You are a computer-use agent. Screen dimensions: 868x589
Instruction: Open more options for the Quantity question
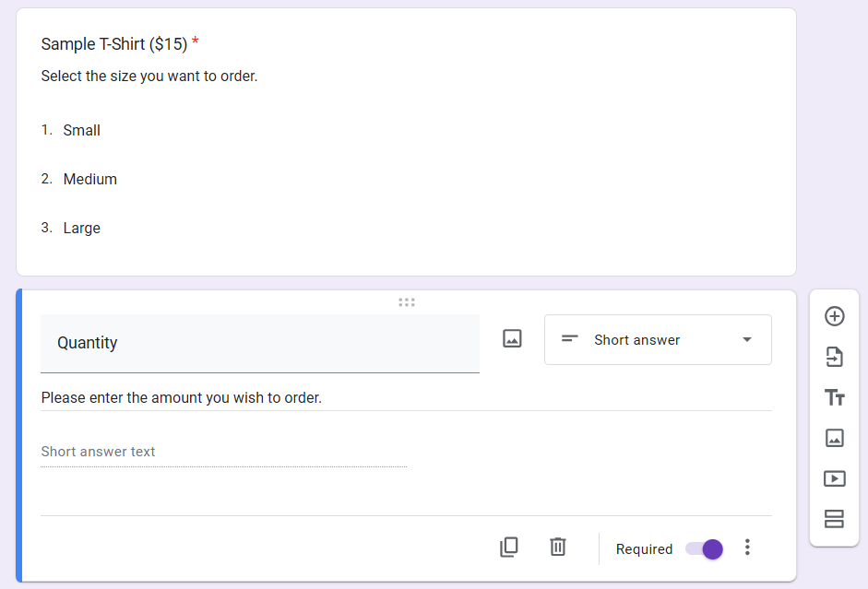[x=747, y=547]
